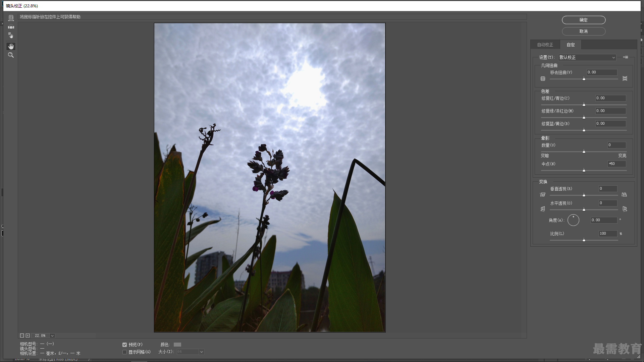Click the vignette 数量 value field
The height and width of the screenshot is (362, 644).
pos(616,145)
